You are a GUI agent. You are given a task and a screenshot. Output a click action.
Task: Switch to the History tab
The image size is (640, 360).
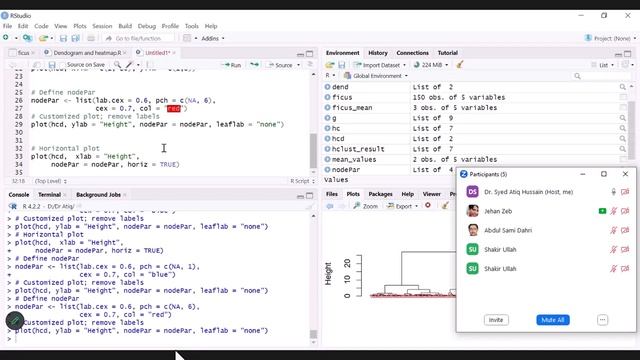[378, 53]
